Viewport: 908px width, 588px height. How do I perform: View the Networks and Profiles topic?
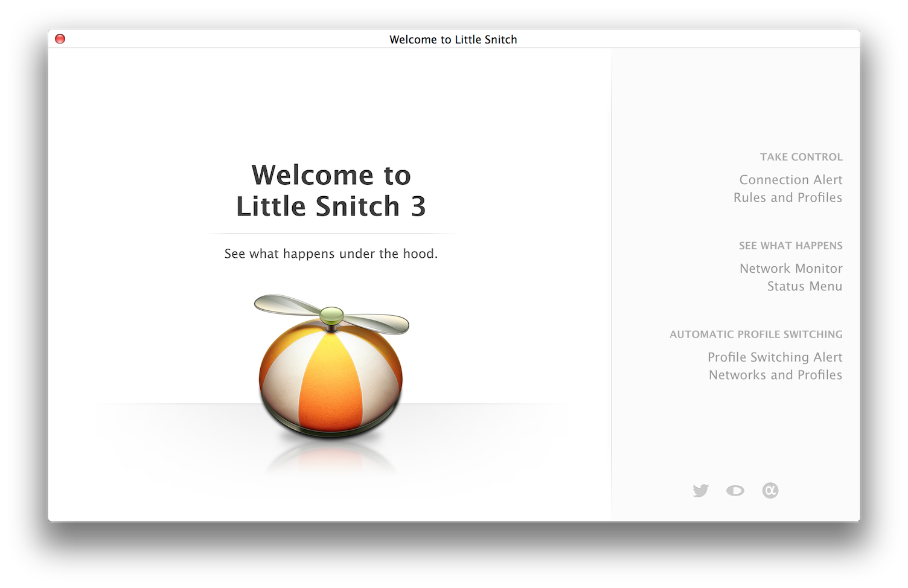[776, 375]
